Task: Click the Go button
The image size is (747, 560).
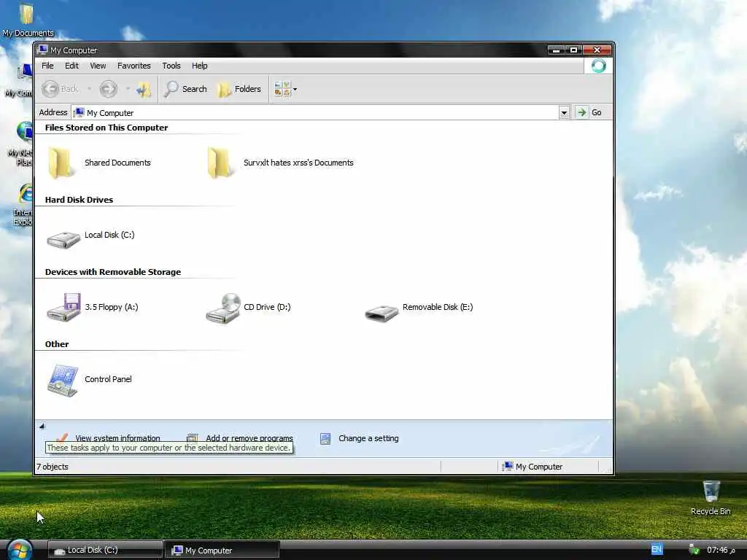Action: pyautogui.click(x=589, y=112)
